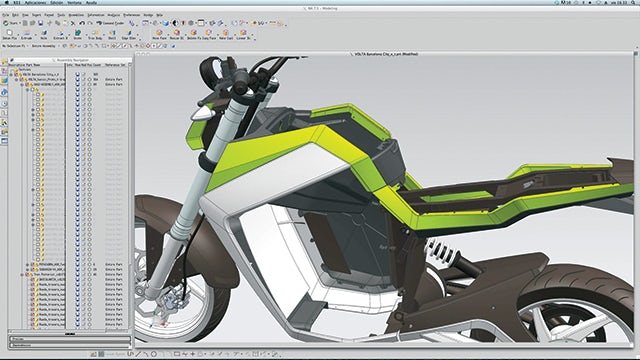Select the sketch Profile tool at bottom
The width and height of the screenshot is (640, 360).
pos(130,354)
